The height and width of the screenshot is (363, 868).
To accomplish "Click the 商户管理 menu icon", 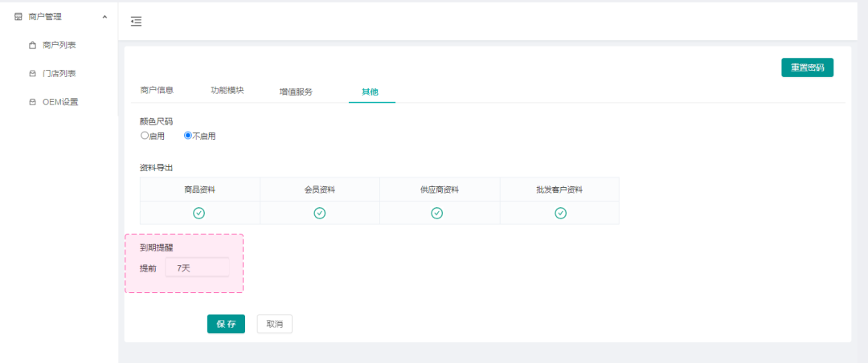I will click(18, 16).
